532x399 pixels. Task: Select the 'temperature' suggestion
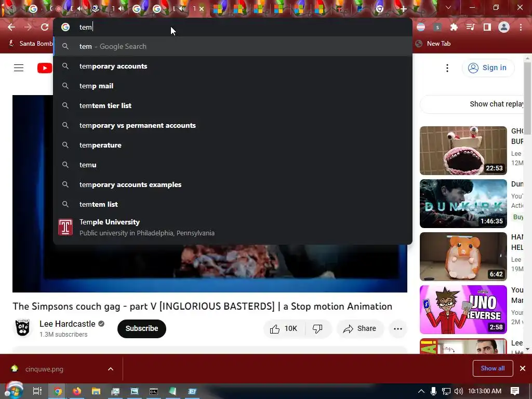(x=232, y=145)
